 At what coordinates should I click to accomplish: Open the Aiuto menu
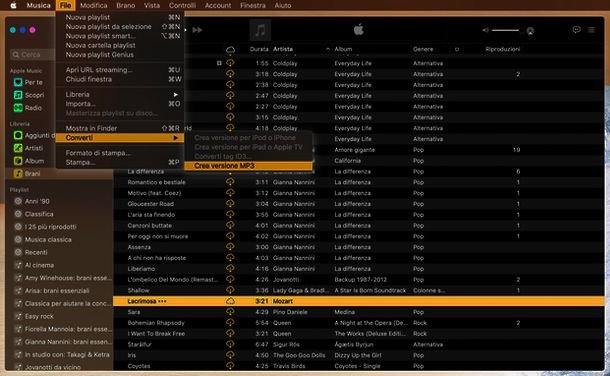pos(282,5)
